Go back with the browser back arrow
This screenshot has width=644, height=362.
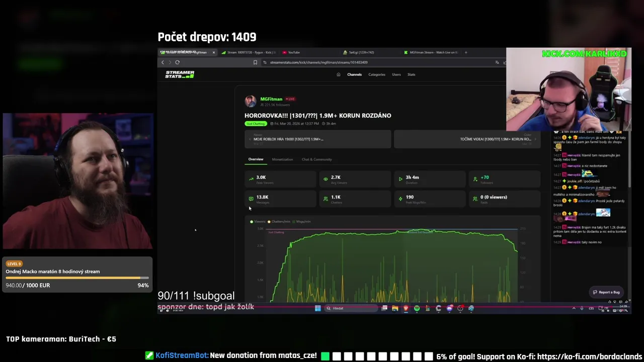tap(163, 62)
